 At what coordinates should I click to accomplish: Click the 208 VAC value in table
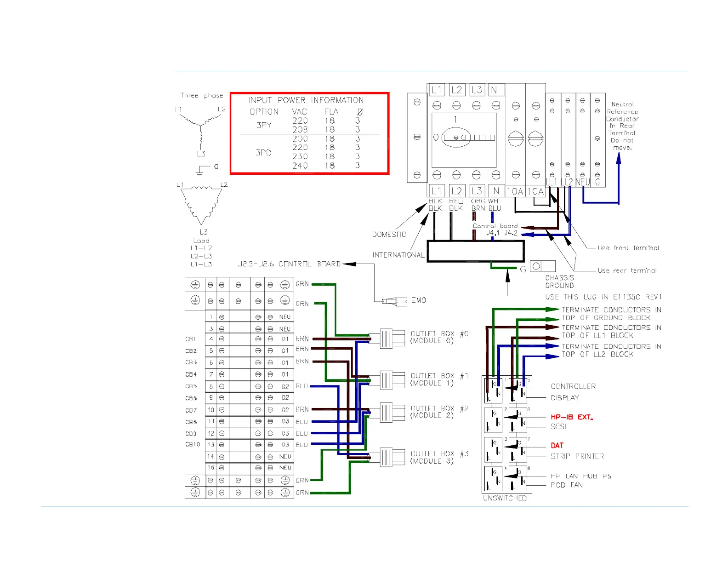pyautogui.click(x=300, y=130)
